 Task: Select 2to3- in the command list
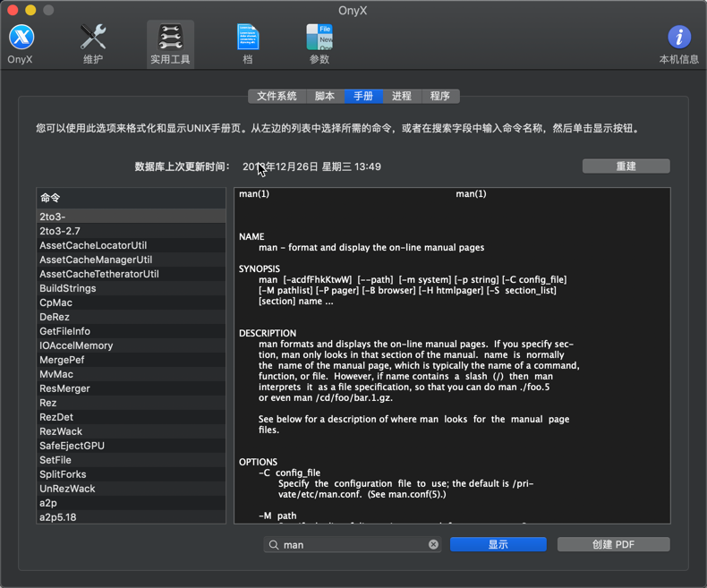click(131, 217)
